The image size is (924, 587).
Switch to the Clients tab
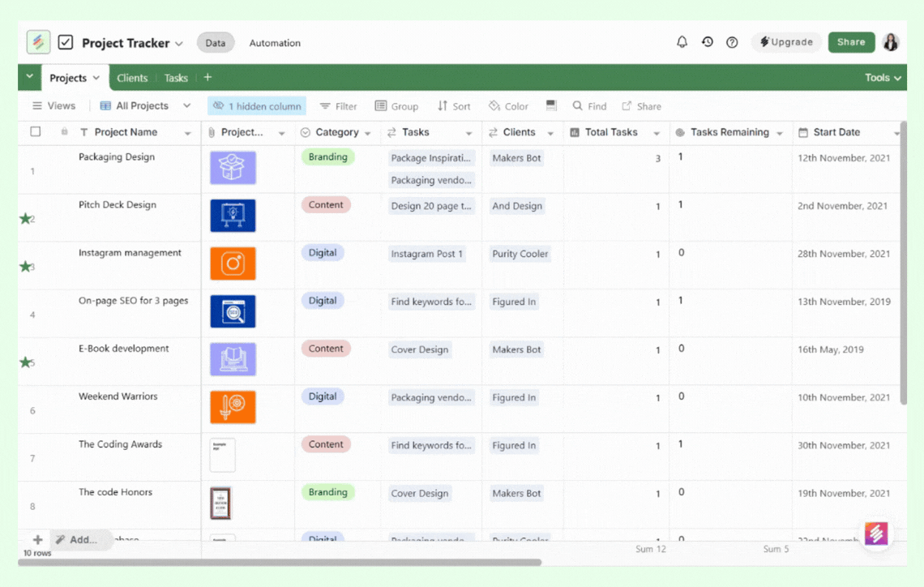[x=132, y=78]
